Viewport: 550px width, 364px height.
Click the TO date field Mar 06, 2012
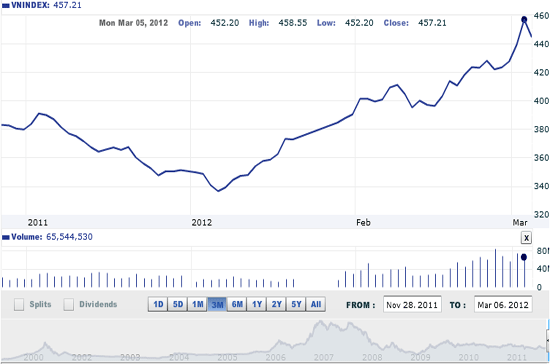tap(503, 304)
